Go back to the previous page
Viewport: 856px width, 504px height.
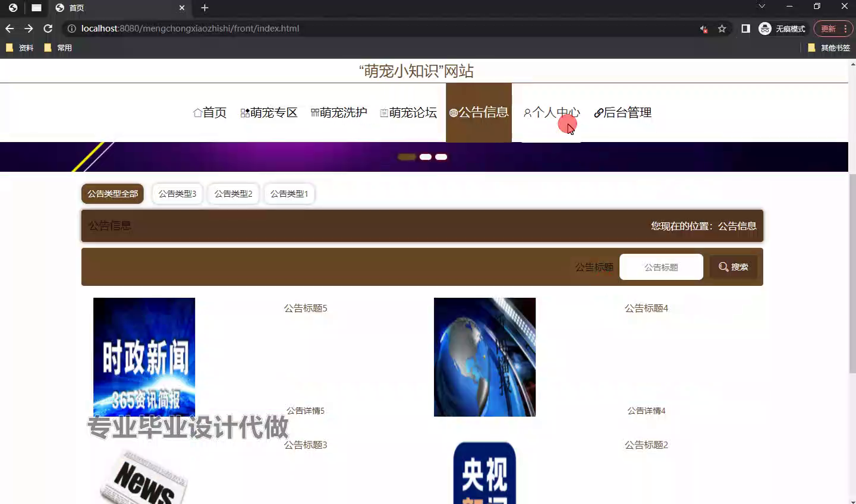pos(10,29)
